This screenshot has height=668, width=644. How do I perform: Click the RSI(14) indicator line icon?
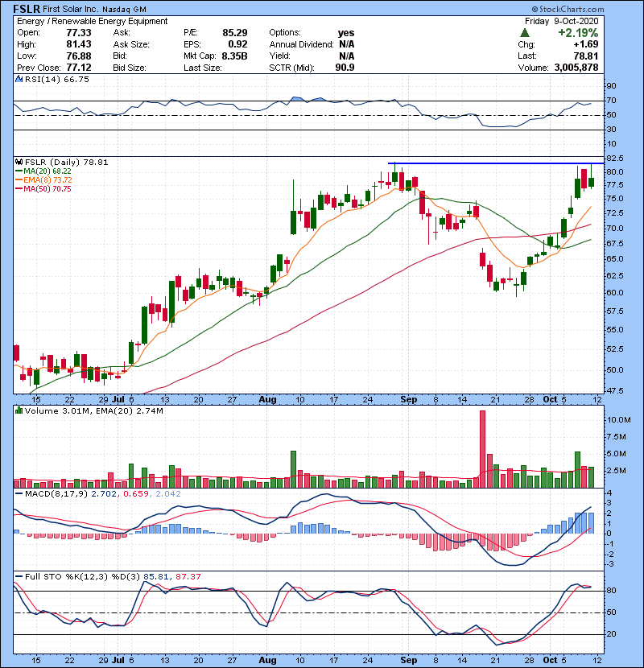19,79
